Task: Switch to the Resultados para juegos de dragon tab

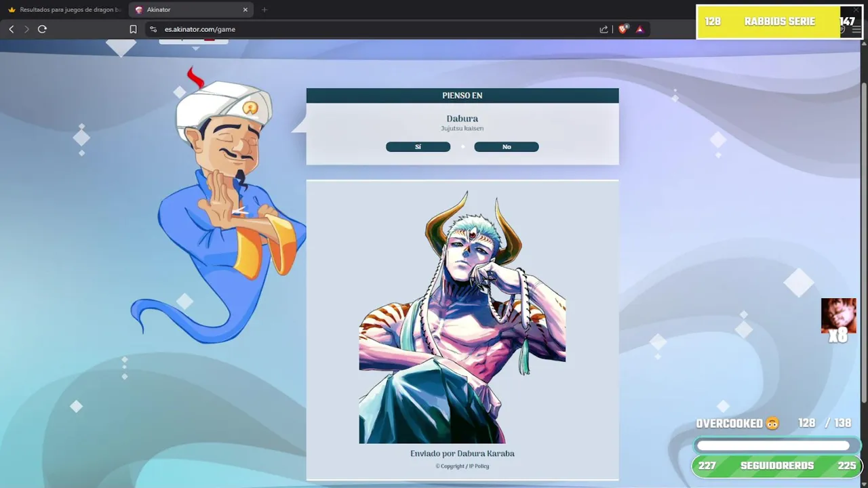Action: [64, 9]
